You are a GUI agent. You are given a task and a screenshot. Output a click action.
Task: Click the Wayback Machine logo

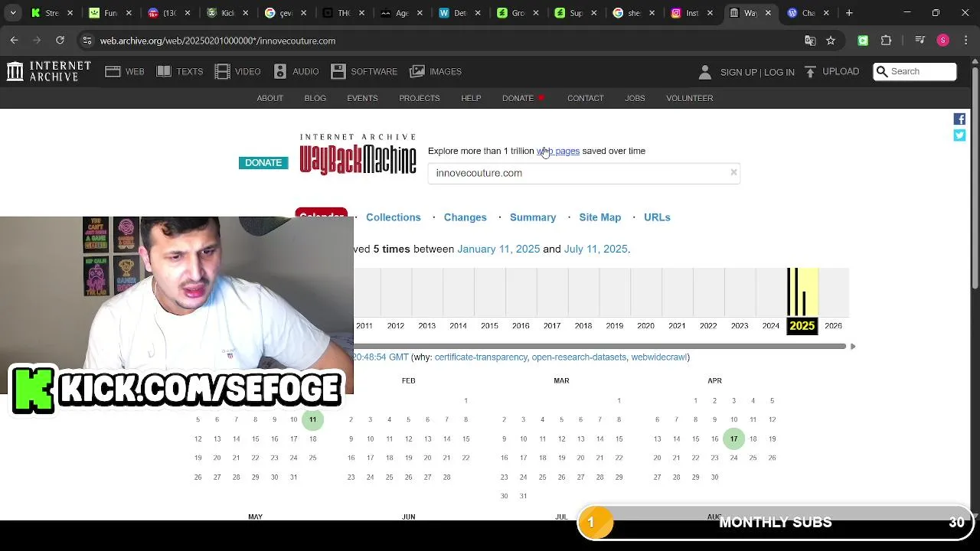[358, 154]
